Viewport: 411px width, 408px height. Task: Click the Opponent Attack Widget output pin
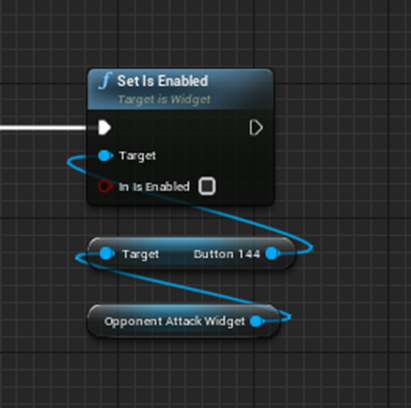pyautogui.click(x=257, y=321)
